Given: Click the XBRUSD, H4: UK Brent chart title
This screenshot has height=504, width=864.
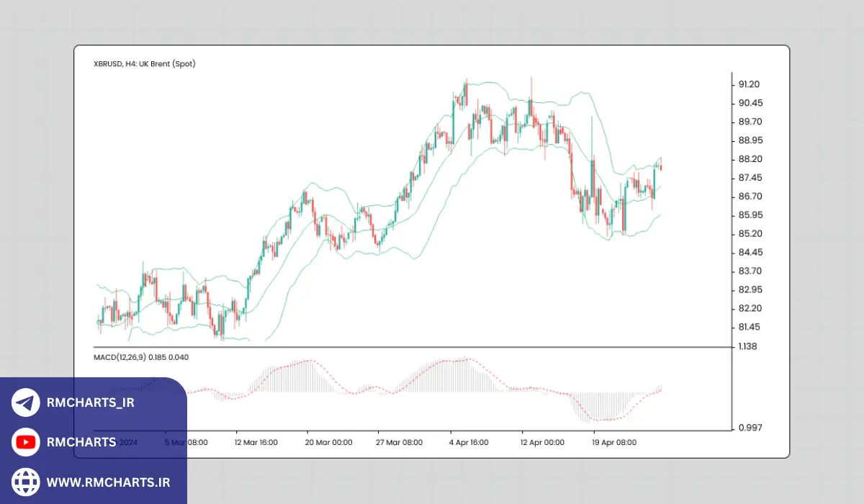Looking at the screenshot, I should [145, 63].
